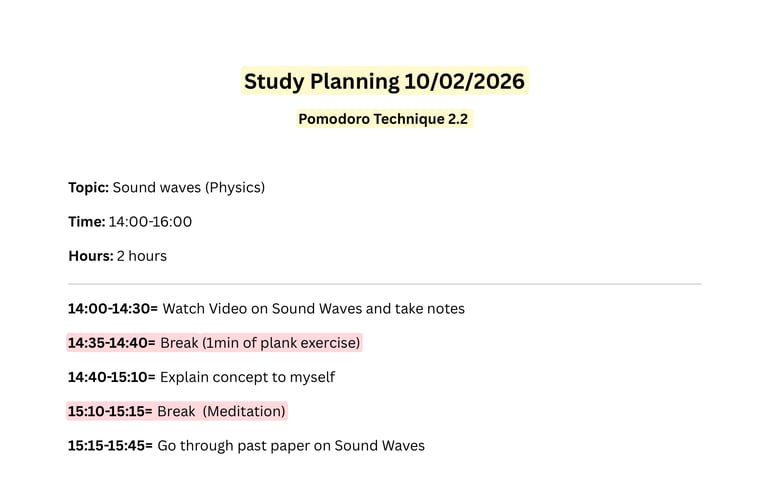Click Watch Video on Sound Waves line

[313, 308]
